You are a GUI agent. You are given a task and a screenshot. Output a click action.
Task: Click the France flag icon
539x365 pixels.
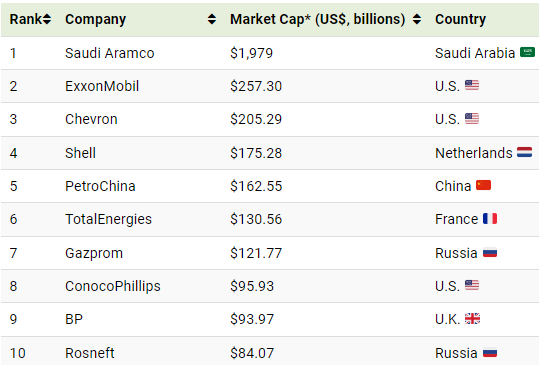(490, 219)
